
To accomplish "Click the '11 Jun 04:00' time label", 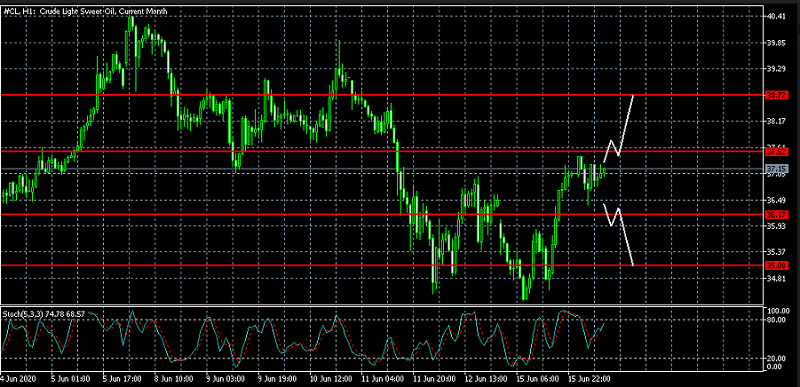I will point(383,379).
